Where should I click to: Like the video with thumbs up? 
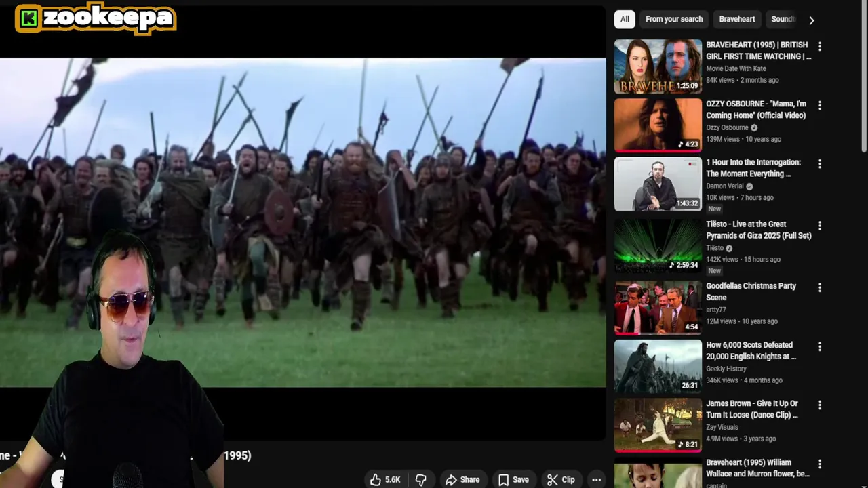point(384,479)
